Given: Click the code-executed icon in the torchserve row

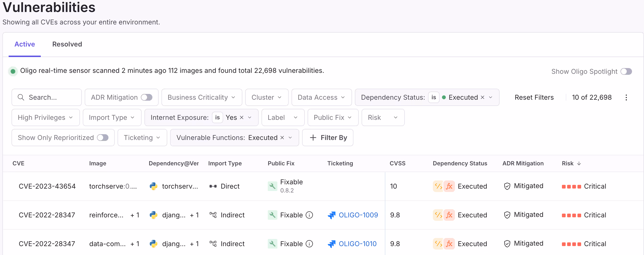Looking at the screenshot, I should (x=438, y=186).
